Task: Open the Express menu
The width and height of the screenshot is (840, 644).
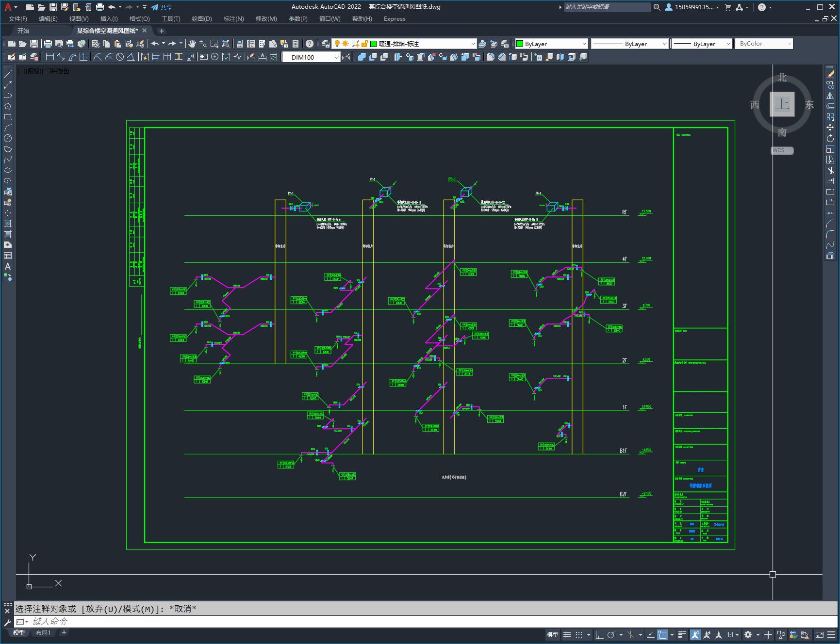Action: pos(395,18)
